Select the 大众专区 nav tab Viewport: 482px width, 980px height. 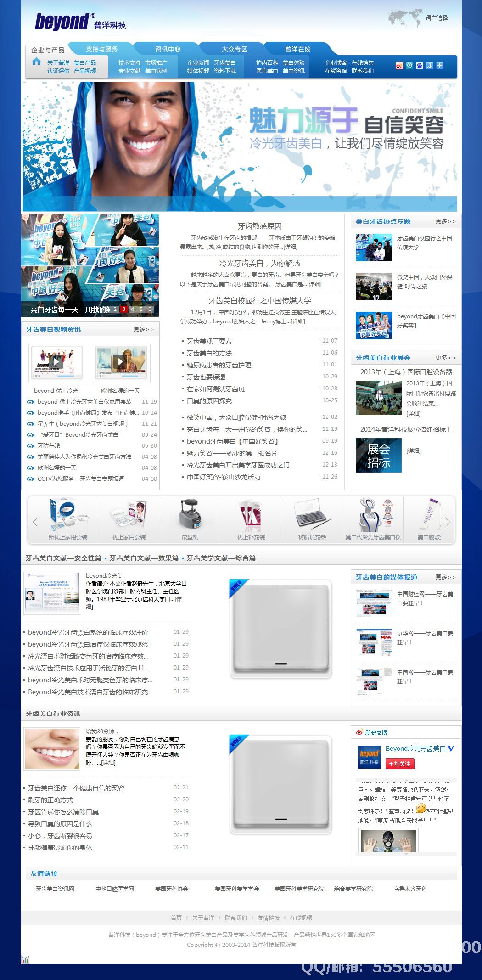coord(235,49)
